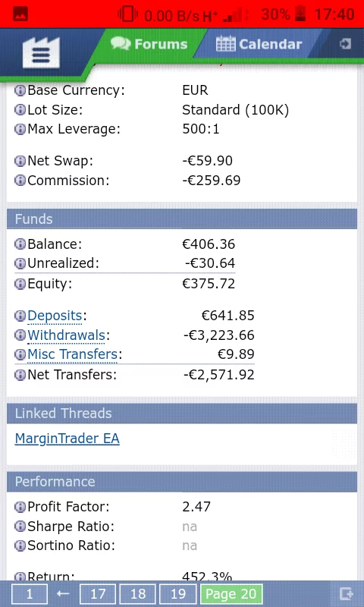
Task: Open the Deposits link
Action: click(x=55, y=316)
